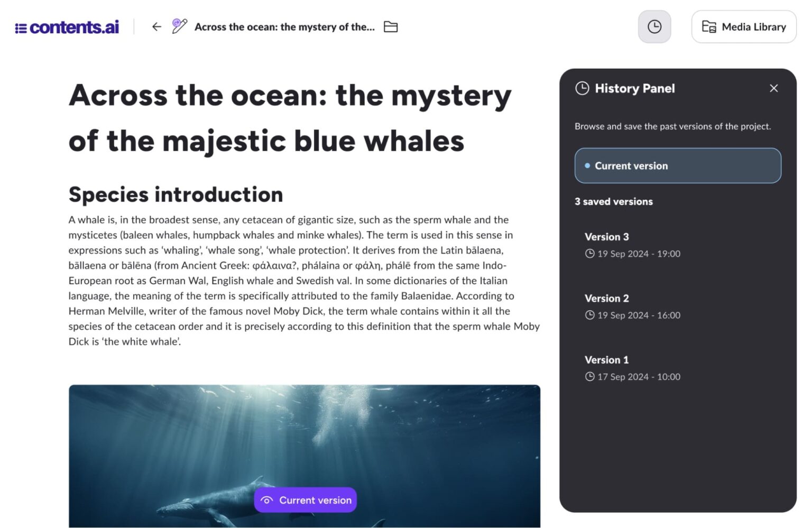This screenshot has width=812, height=528.
Task: Select Version 2 from saved versions
Action: click(607, 298)
